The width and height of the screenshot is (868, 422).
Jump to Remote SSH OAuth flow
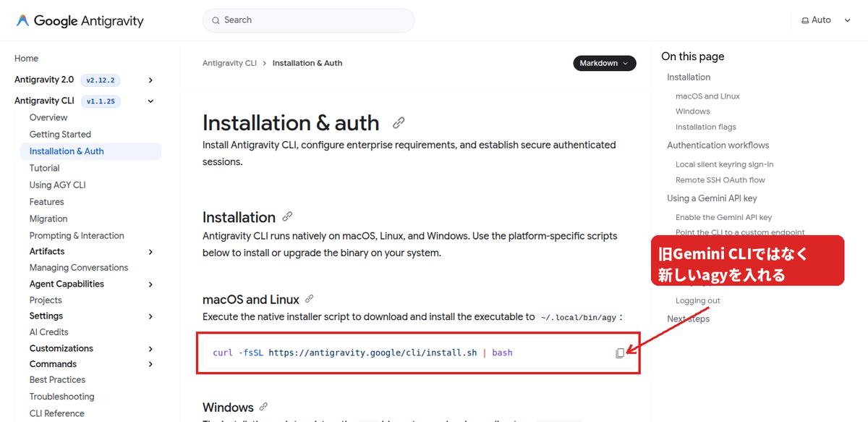point(720,180)
